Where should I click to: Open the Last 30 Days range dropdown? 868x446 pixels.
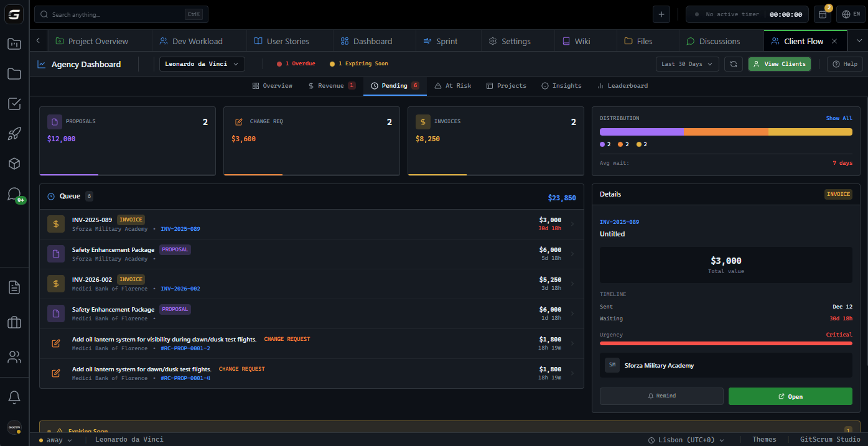687,64
